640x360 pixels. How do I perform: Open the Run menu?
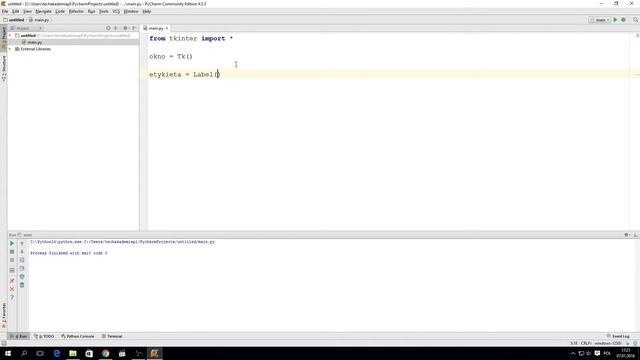tap(91, 11)
